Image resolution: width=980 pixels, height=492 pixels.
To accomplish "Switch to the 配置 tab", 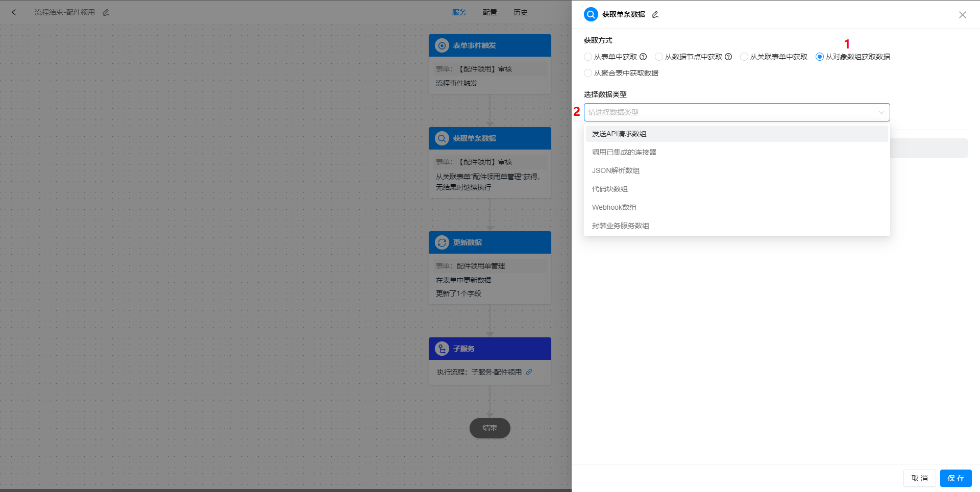I will click(x=489, y=12).
